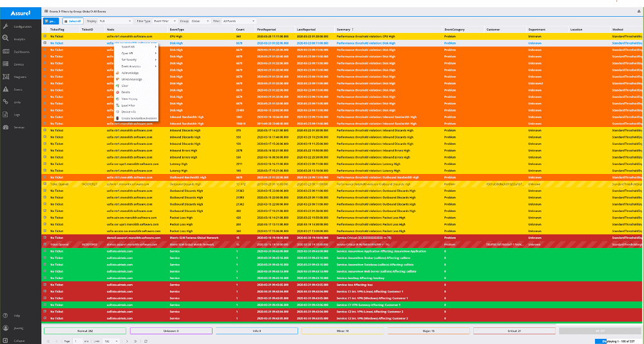Open Analytics magnifier icon in sidebar

pyautogui.click(x=5, y=39)
